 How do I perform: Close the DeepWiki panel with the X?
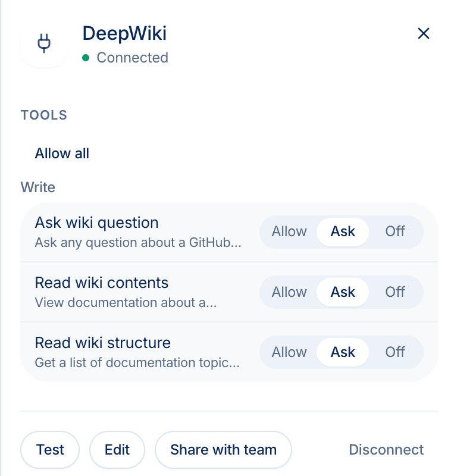[423, 33]
